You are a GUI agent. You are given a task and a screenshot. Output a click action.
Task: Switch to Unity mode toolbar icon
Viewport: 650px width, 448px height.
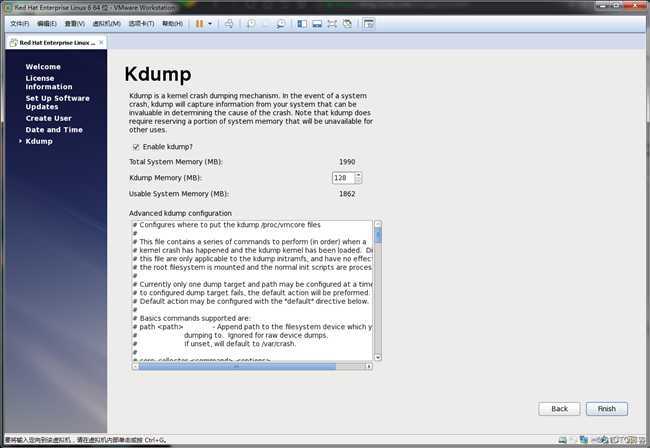(x=347, y=24)
